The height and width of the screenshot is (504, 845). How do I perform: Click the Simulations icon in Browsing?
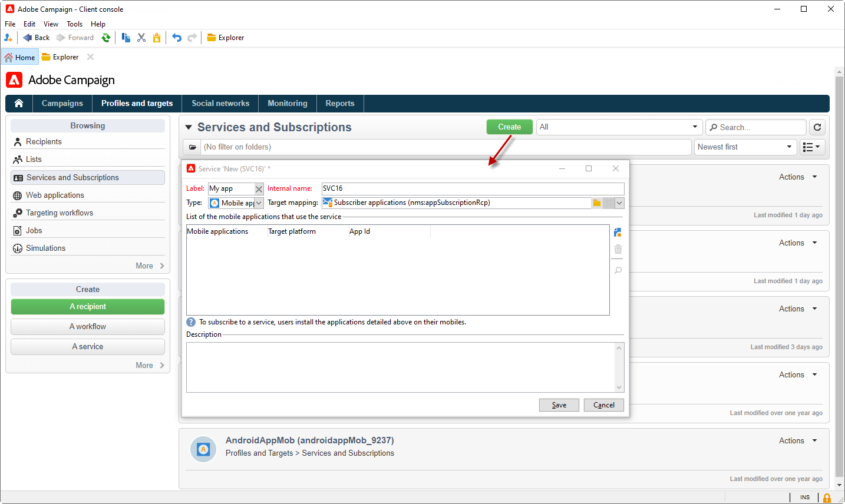18,248
